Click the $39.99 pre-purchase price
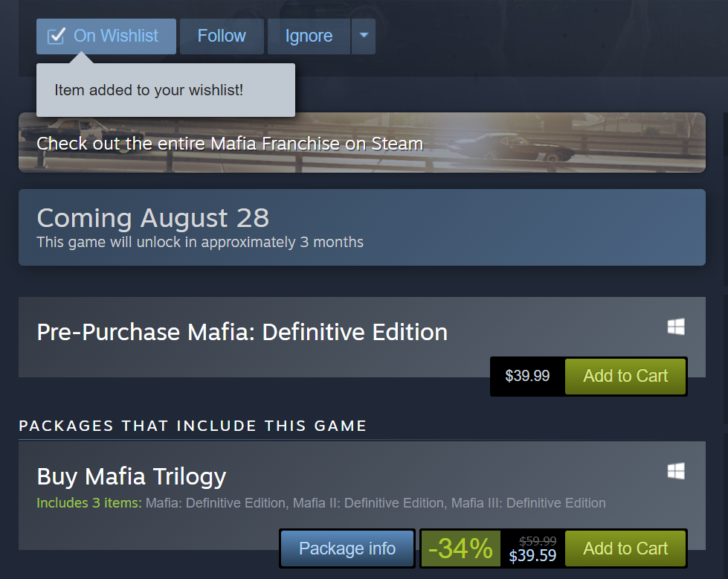This screenshot has width=728, height=579. tap(527, 377)
